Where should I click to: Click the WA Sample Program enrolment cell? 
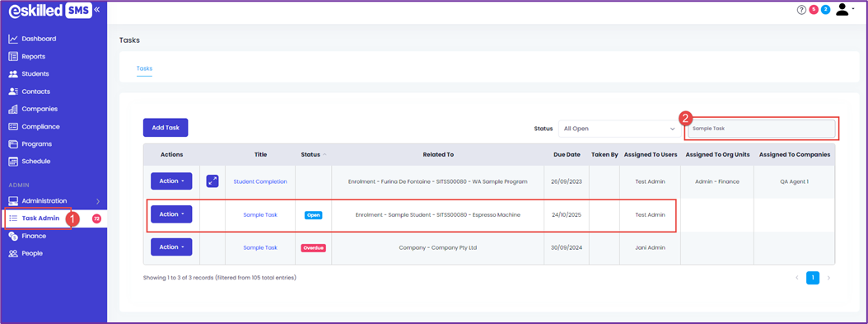pos(438,181)
